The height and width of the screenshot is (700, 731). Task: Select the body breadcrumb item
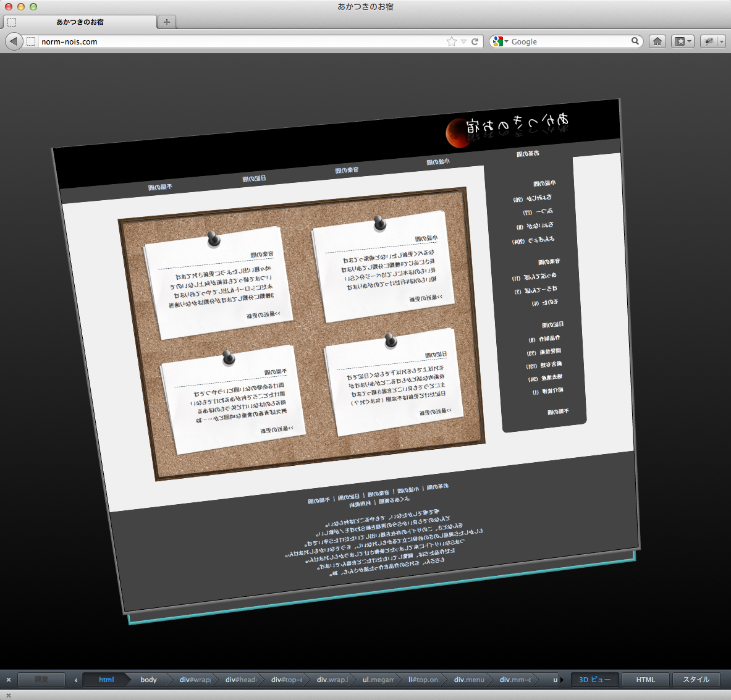pyautogui.click(x=148, y=680)
